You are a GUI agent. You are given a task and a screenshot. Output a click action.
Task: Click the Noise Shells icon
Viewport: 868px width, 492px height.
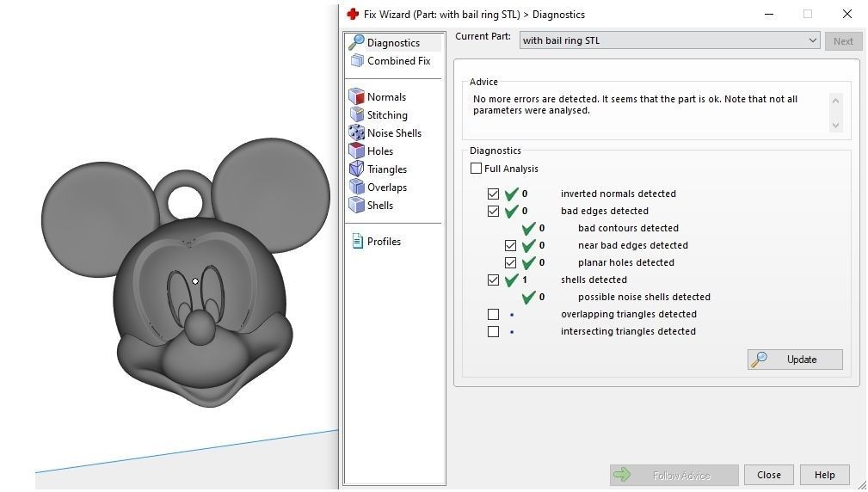pos(356,132)
